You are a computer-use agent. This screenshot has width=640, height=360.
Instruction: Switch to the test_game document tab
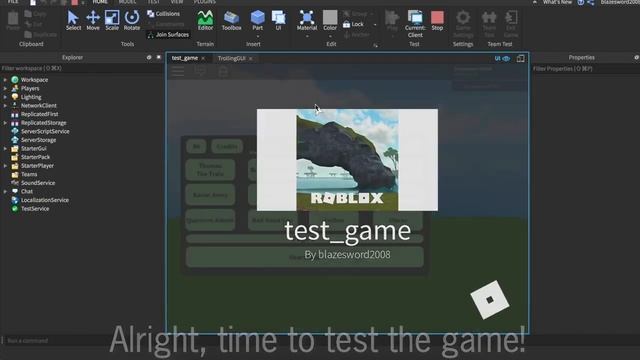(x=184, y=58)
